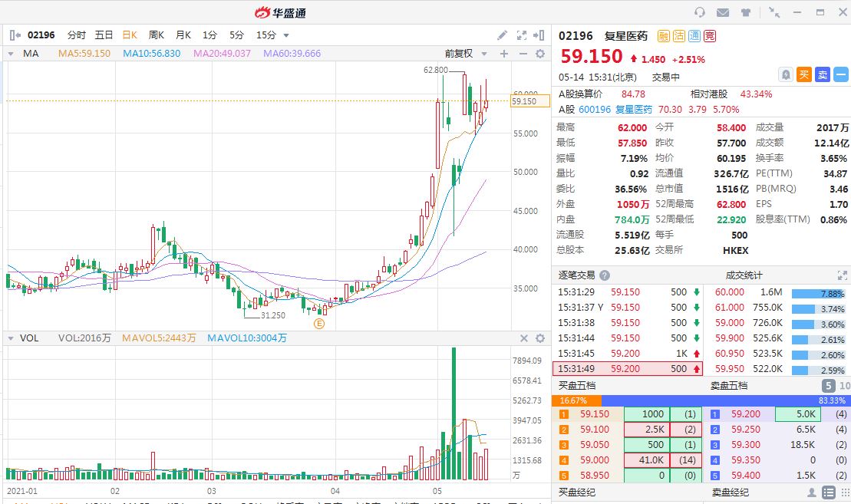Viewport: 851px width, 504px height.
Task: Click ask level 1 price 59.200
Action: [746, 414]
